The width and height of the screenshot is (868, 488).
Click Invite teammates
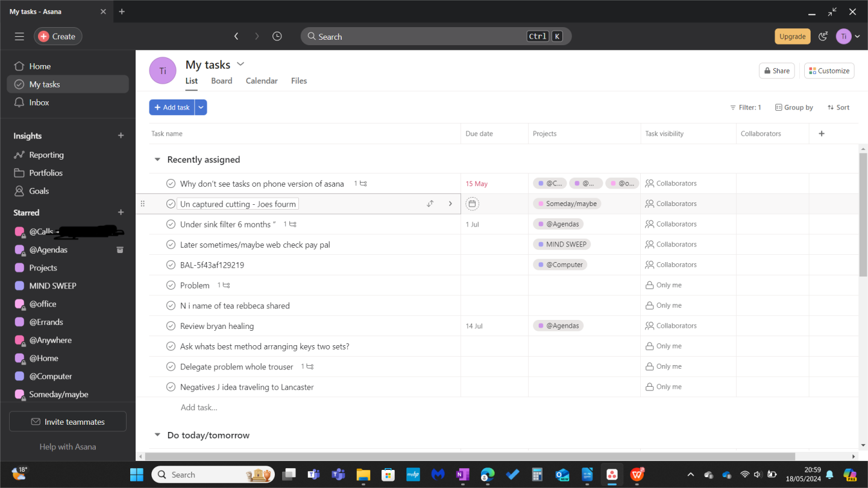coord(68,422)
